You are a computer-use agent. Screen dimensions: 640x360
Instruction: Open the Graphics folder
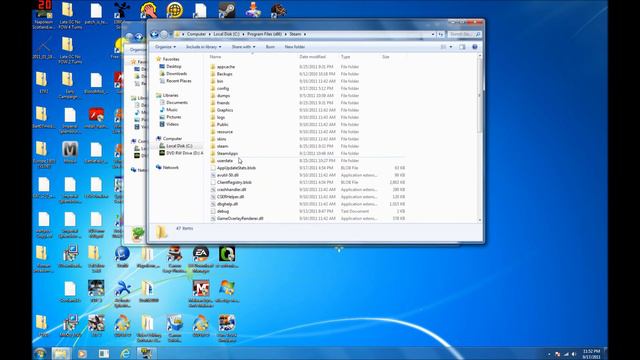(225, 110)
